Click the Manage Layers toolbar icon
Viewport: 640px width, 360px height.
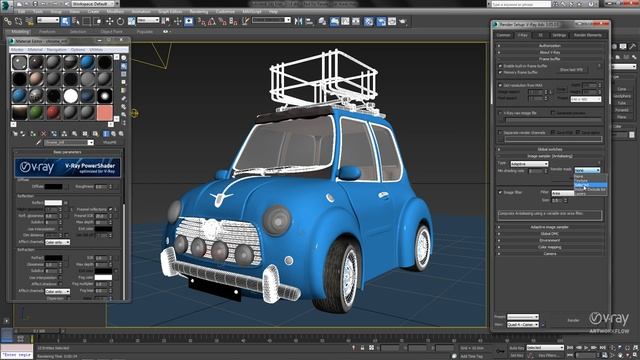[322, 21]
